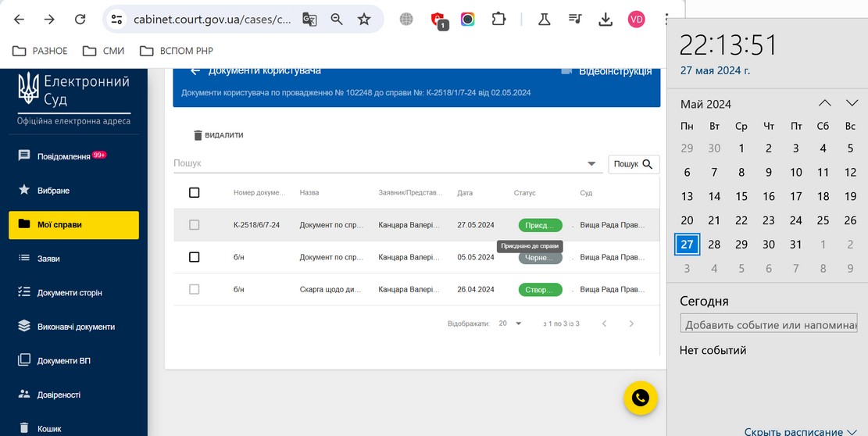868x436 pixels.
Task: Go to the next table page
Action: [631, 323]
